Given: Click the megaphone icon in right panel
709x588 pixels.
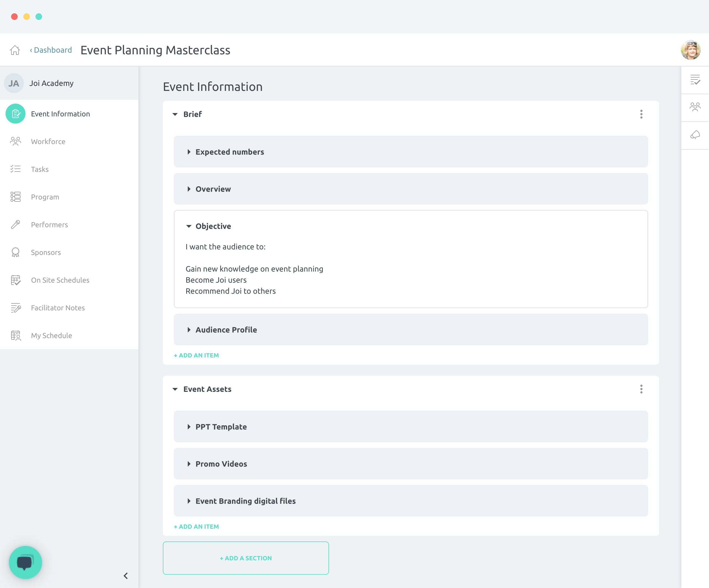Looking at the screenshot, I should pos(695,135).
